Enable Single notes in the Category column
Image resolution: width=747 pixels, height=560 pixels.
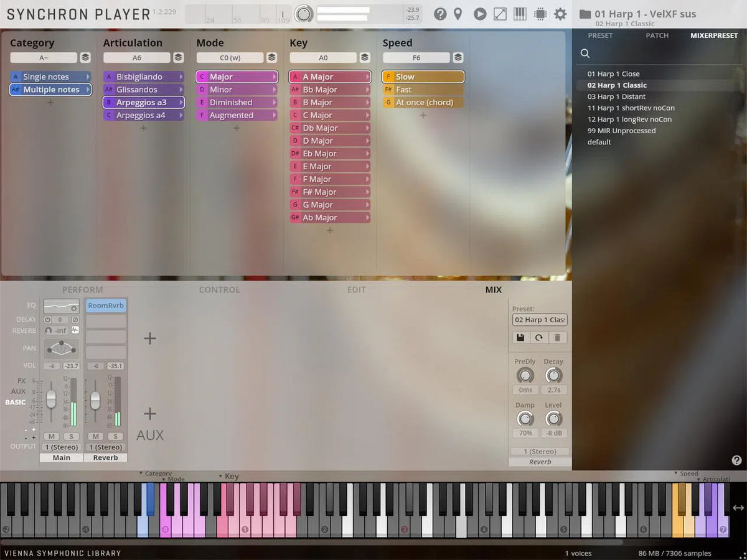(49, 76)
